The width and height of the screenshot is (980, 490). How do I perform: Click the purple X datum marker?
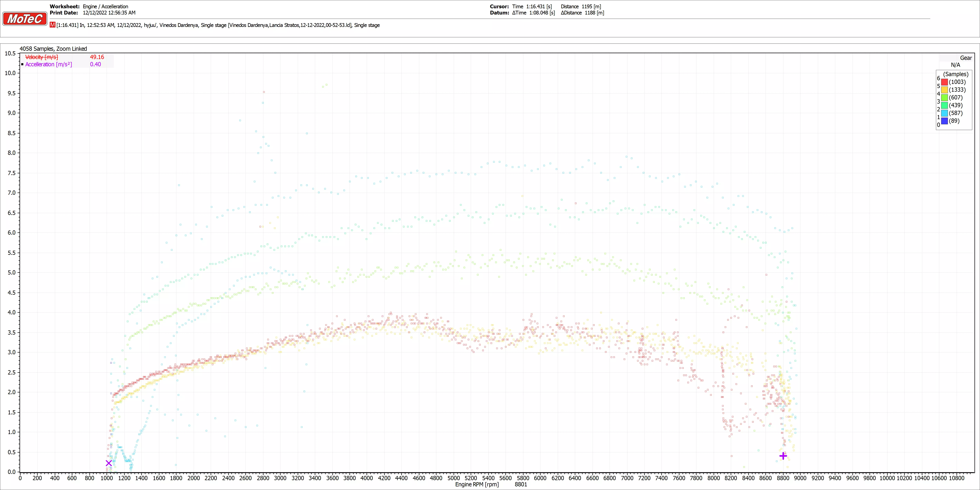click(x=109, y=463)
